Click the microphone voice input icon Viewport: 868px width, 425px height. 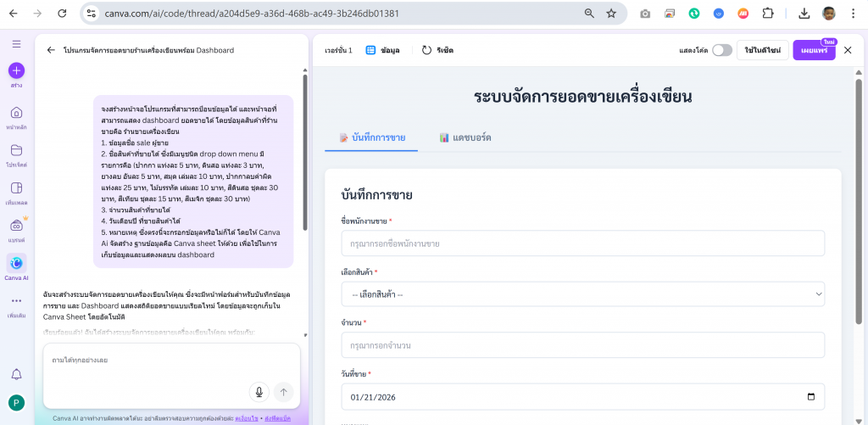pyautogui.click(x=259, y=391)
